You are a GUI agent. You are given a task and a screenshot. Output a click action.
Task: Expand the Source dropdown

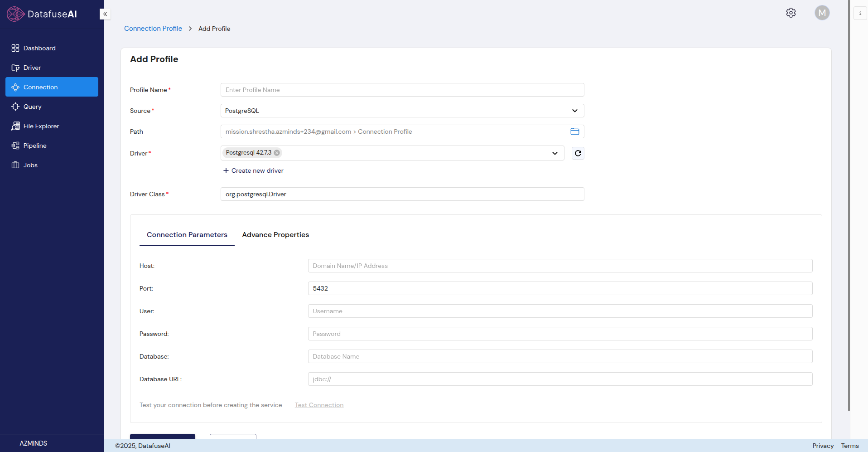574,111
